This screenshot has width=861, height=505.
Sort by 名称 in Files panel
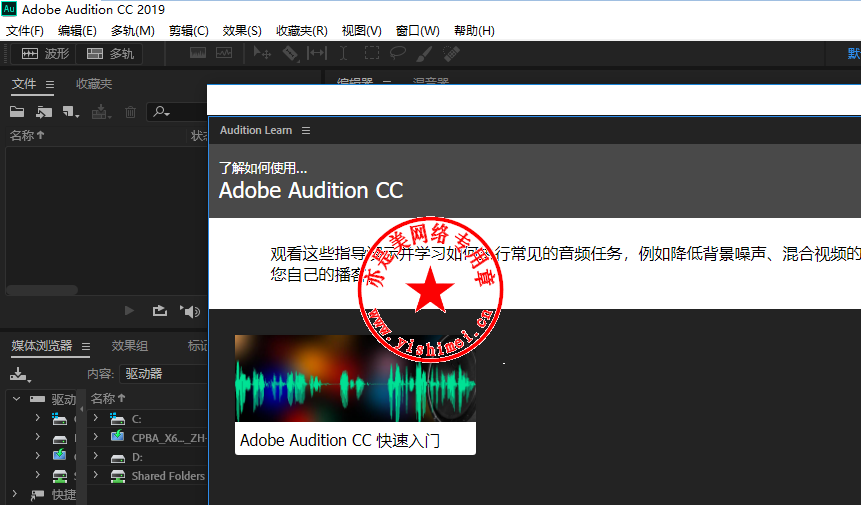point(26,136)
